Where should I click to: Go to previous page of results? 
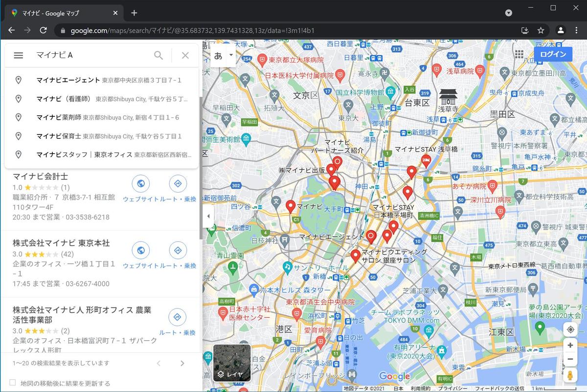point(158,363)
